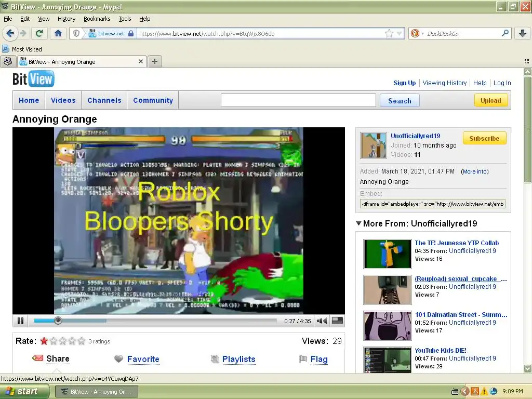Open a new tab with the plus button
The height and width of the screenshot is (399, 532).
[x=155, y=61]
